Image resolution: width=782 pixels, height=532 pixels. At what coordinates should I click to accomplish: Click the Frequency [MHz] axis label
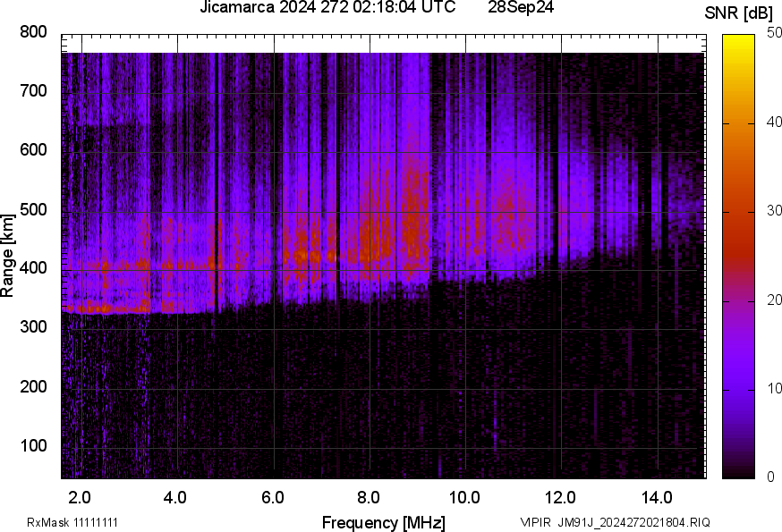click(x=383, y=522)
